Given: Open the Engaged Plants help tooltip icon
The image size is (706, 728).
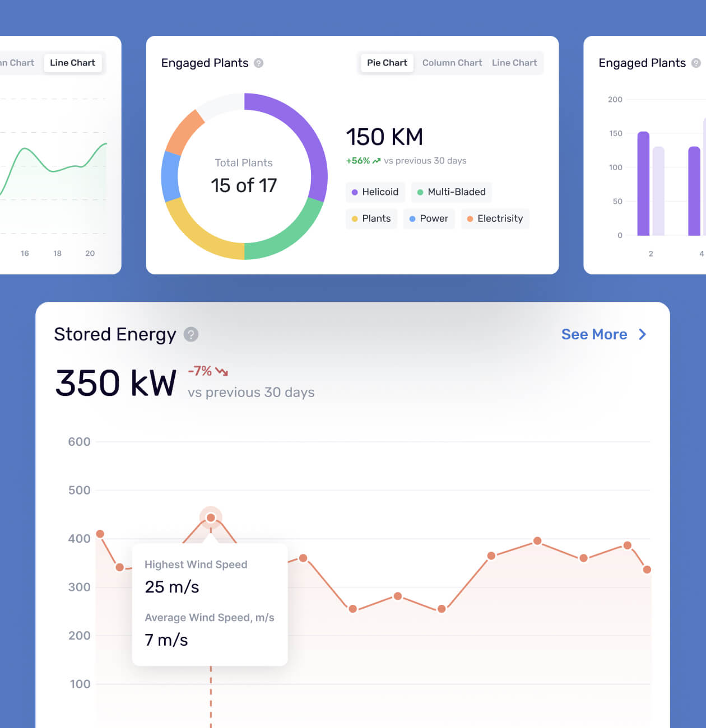Looking at the screenshot, I should [259, 63].
